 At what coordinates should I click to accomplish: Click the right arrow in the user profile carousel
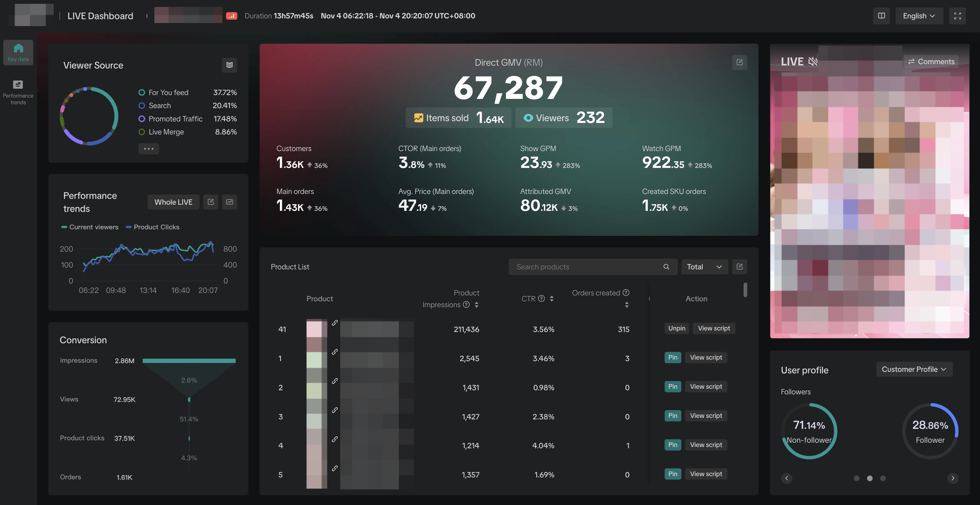click(953, 478)
